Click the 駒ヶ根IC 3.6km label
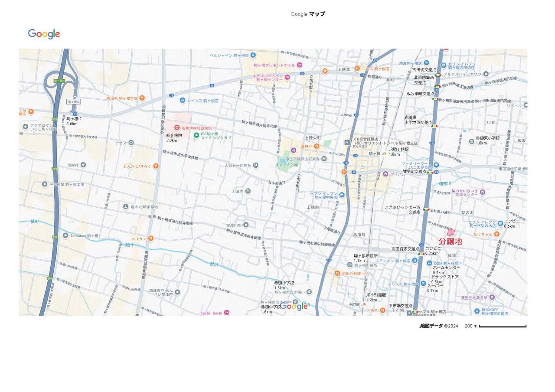This screenshot has width=555, height=392. 74,121
